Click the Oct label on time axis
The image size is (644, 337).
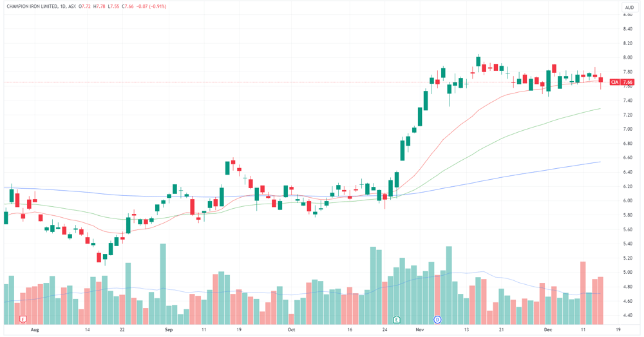click(x=291, y=330)
